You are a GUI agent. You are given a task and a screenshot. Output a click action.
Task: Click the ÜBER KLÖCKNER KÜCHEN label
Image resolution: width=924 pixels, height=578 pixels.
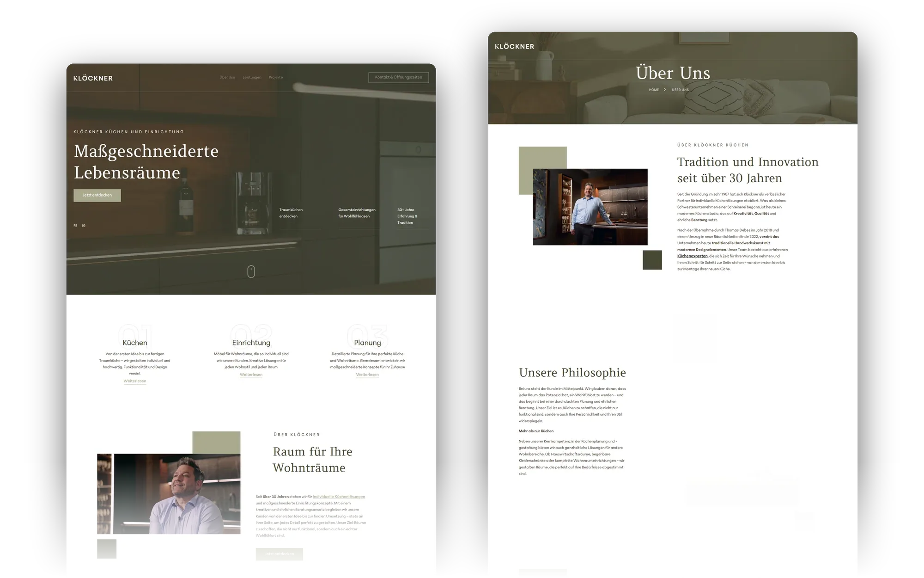713,145
